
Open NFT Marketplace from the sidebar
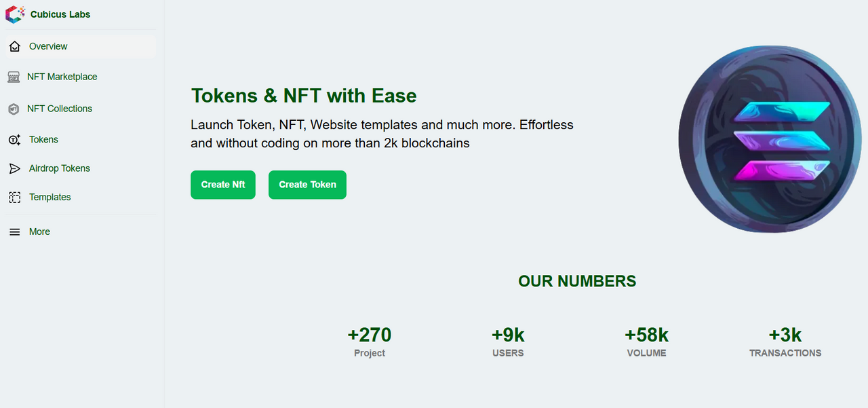(x=80, y=77)
